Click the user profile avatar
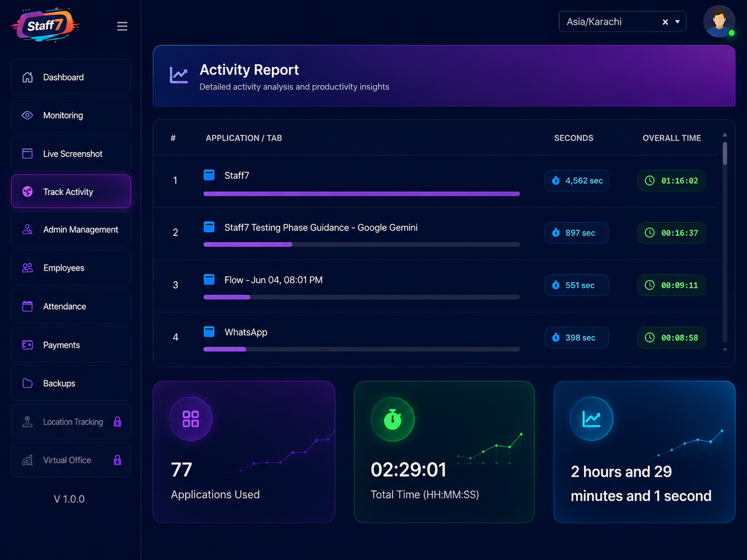 click(719, 22)
